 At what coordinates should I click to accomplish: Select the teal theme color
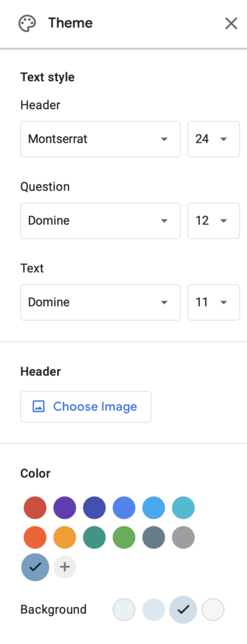[x=94, y=537]
